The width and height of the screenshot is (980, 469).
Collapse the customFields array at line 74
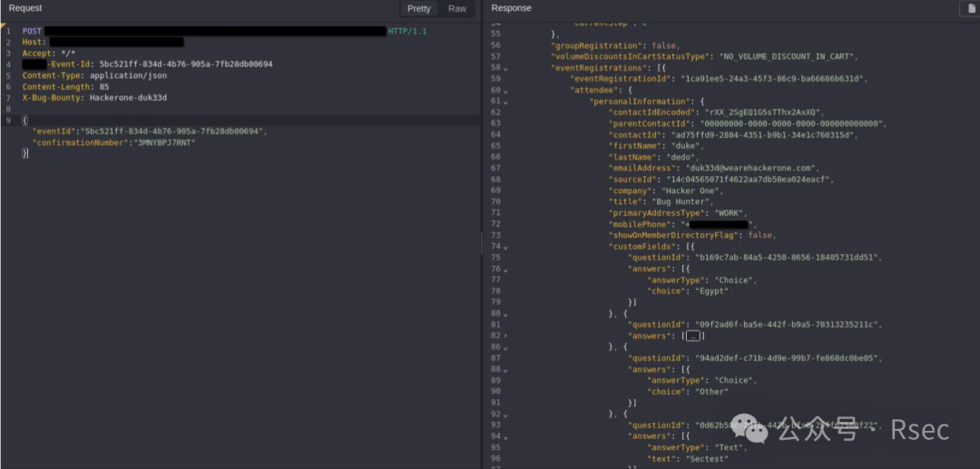(x=505, y=247)
